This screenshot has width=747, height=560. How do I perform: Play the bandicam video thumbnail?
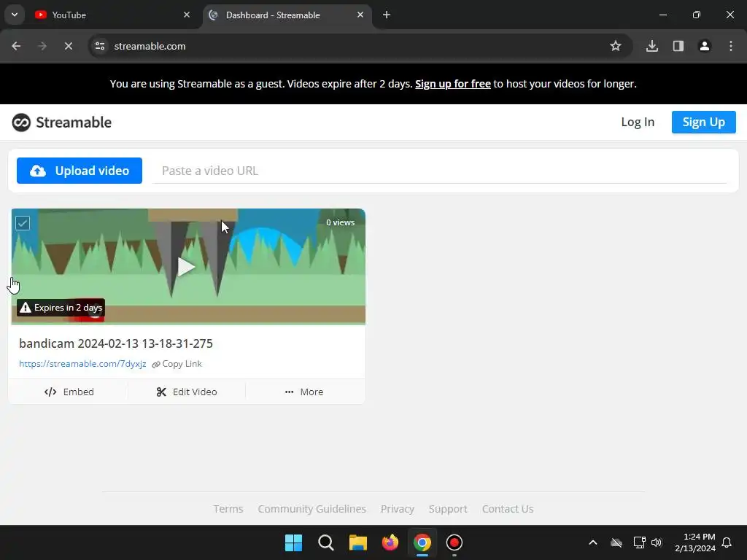pos(186,267)
